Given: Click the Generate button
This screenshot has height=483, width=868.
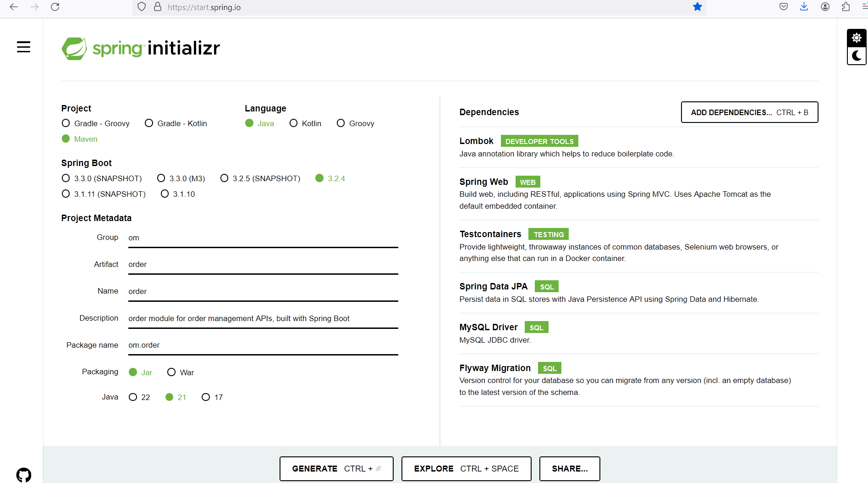Looking at the screenshot, I should (x=336, y=469).
